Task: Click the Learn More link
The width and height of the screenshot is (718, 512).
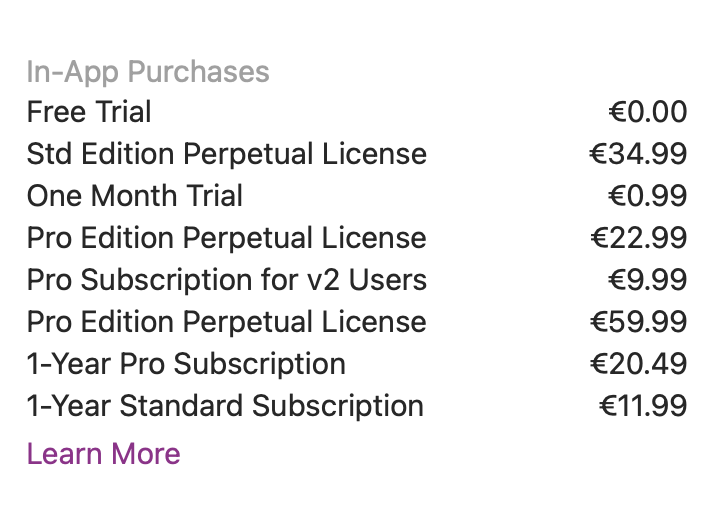Action: click(x=103, y=454)
